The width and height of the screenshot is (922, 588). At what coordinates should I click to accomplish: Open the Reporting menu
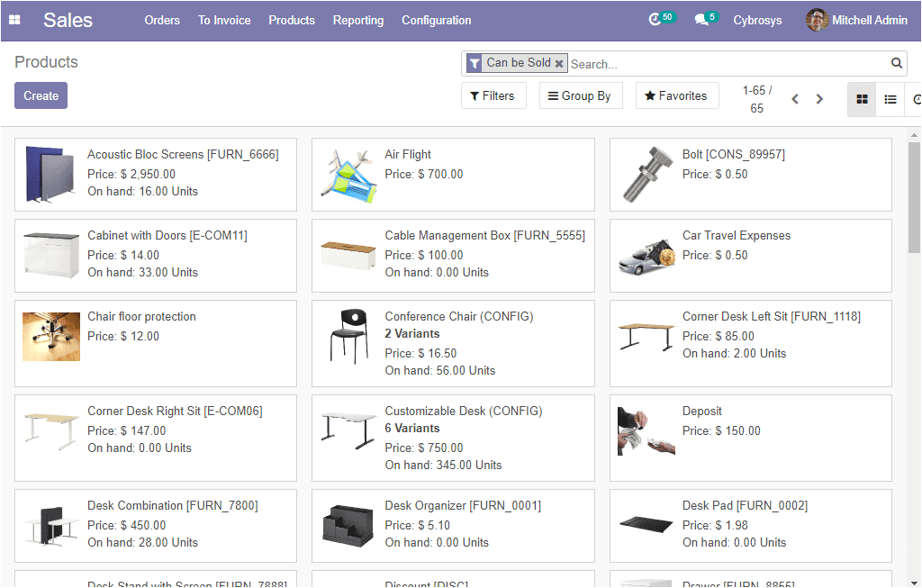358,20
